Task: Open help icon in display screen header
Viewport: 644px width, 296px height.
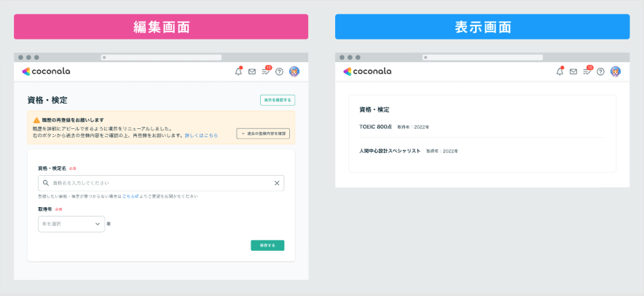Action: click(x=601, y=71)
